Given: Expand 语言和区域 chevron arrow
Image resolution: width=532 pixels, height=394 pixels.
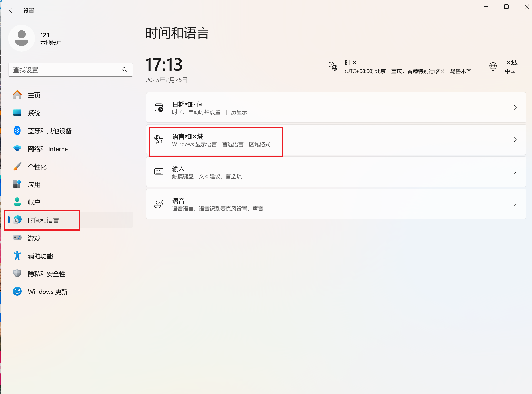Looking at the screenshot, I should click(x=515, y=140).
